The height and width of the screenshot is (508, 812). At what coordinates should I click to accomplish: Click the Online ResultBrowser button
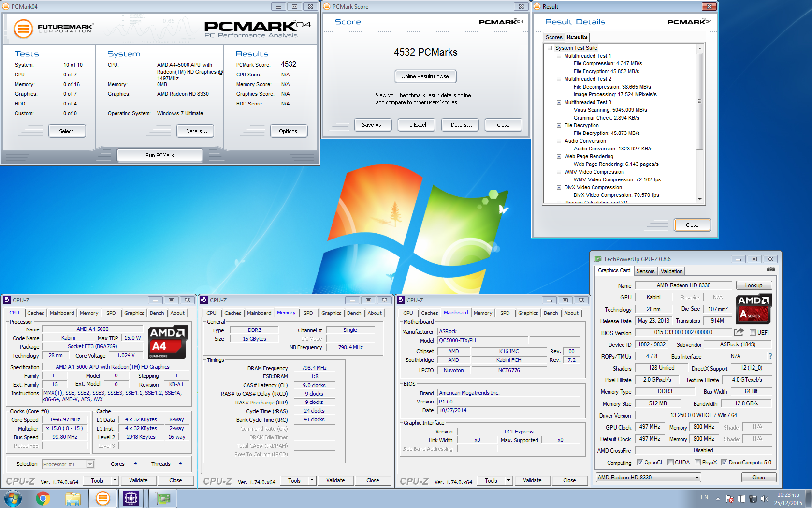(425, 76)
